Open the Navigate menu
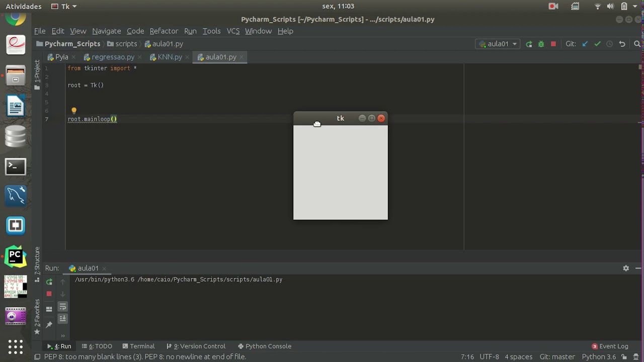The width and height of the screenshot is (644, 362). [106, 31]
